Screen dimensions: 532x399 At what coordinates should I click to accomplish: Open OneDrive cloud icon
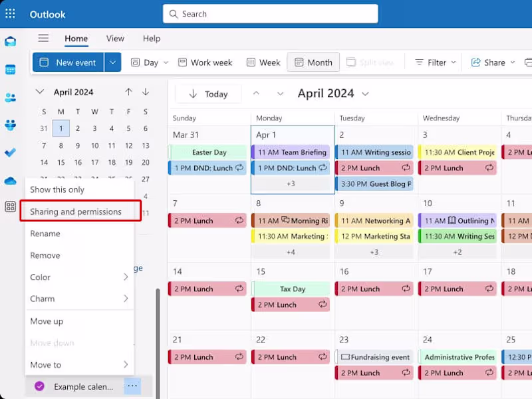pos(11,181)
